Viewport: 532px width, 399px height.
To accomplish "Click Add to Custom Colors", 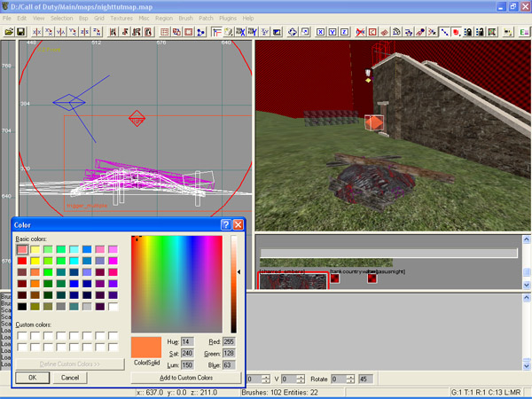I will (186, 378).
